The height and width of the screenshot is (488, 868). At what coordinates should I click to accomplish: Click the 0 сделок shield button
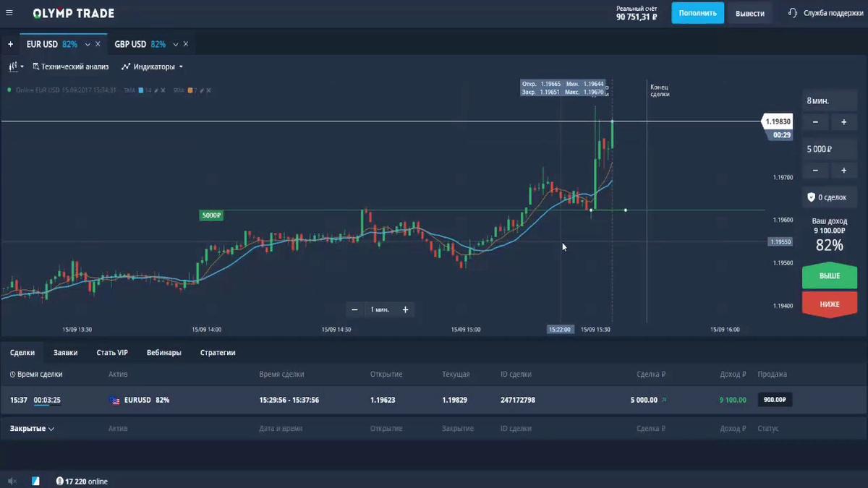[x=830, y=197]
